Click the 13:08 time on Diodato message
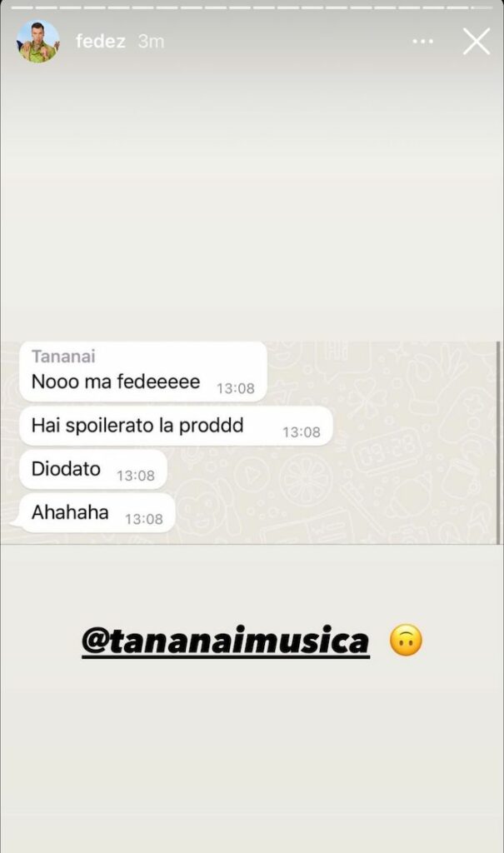The image size is (504, 853). 136,476
